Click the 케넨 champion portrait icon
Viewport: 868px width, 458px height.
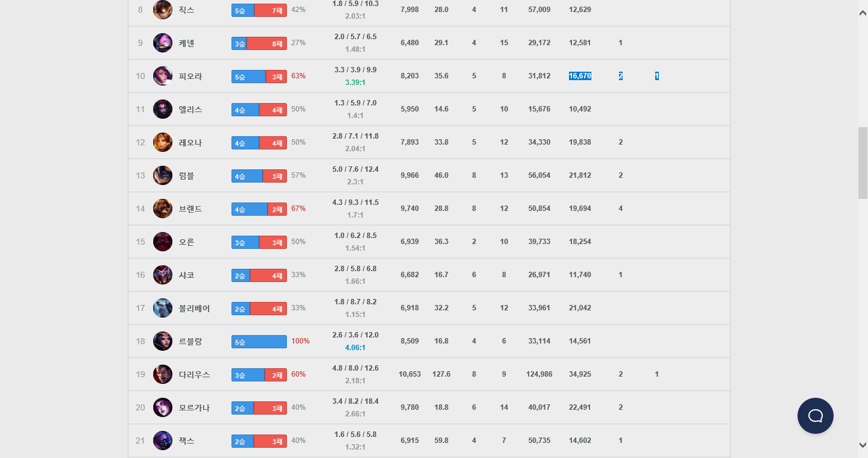[x=163, y=43]
